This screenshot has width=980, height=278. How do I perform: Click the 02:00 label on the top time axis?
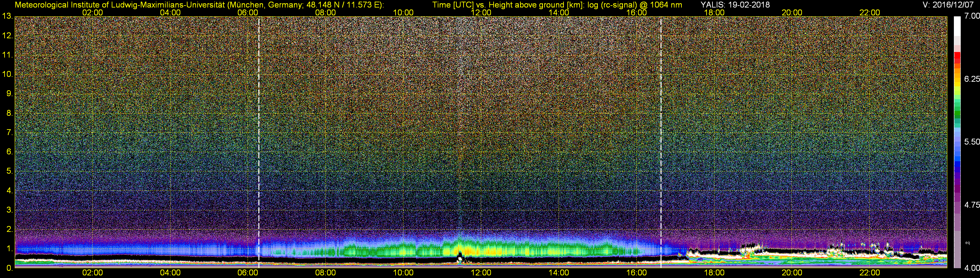(x=92, y=12)
